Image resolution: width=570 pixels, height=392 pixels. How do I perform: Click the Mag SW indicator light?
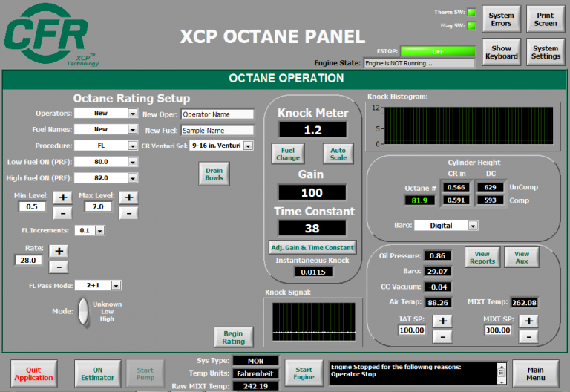[471, 25]
